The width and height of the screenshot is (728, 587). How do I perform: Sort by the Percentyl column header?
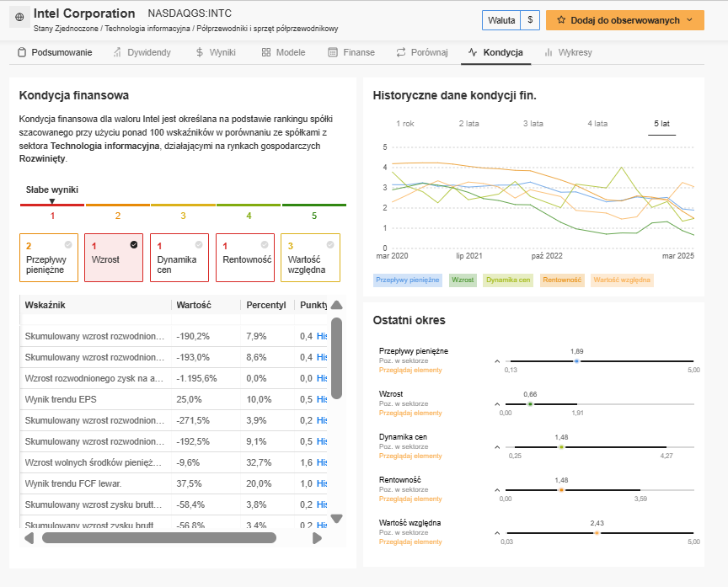click(266, 305)
